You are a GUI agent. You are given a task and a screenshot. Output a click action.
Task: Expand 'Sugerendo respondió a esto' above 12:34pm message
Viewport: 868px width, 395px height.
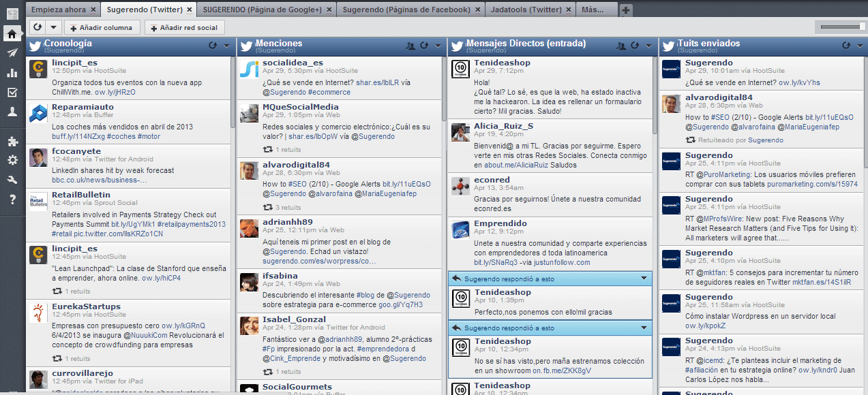click(x=644, y=328)
